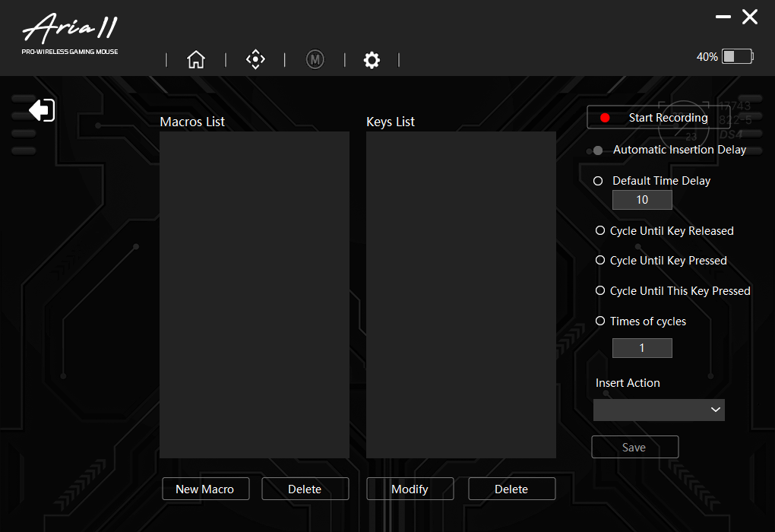775x532 pixels.
Task: Click the battery level indicator icon
Action: pyautogui.click(x=736, y=56)
